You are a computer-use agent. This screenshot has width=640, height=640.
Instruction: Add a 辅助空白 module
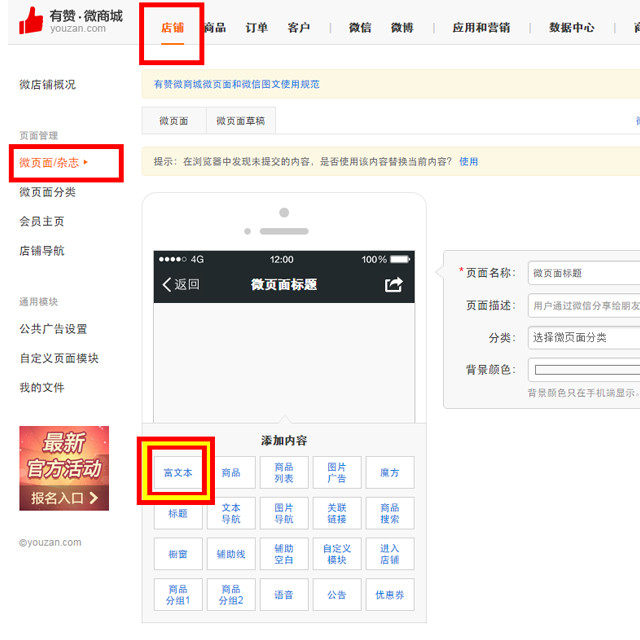click(x=284, y=554)
